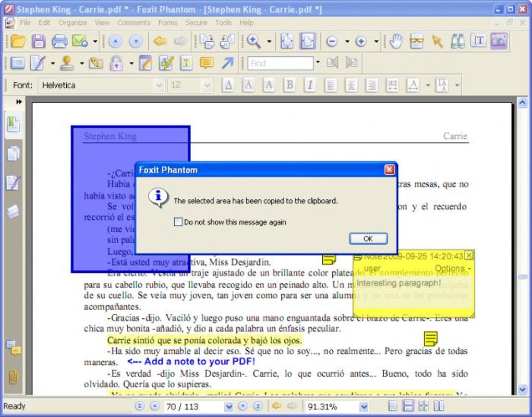
Task: Click OK in the Foxit Phantom dialog
Action: pos(368,239)
